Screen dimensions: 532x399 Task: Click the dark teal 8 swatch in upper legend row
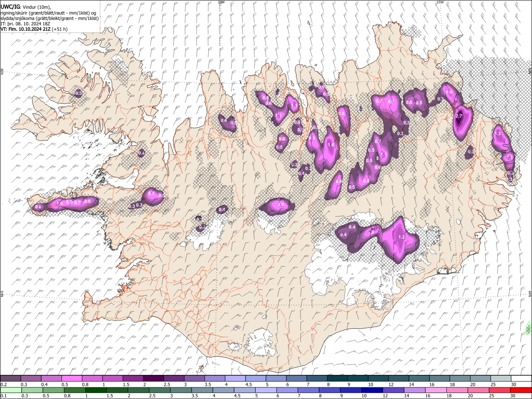tap(337, 379)
